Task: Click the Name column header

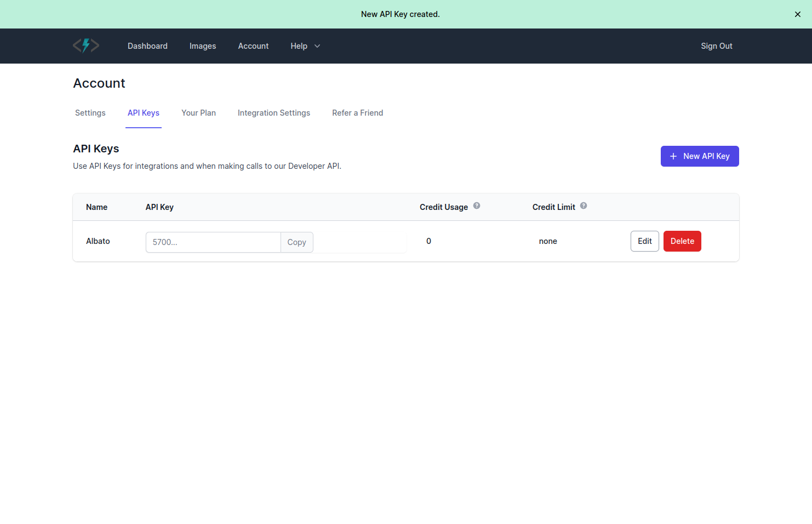Action: tap(96, 207)
